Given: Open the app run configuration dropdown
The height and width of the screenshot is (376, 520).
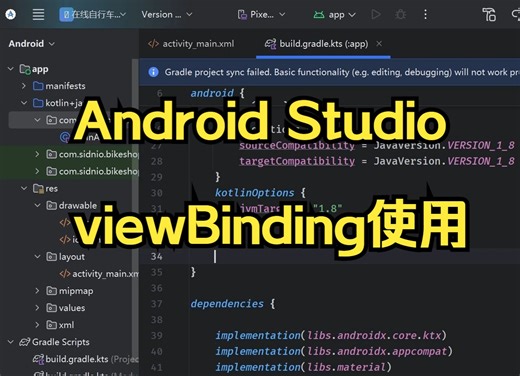Looking at the screenshot, I should (335, 15).
